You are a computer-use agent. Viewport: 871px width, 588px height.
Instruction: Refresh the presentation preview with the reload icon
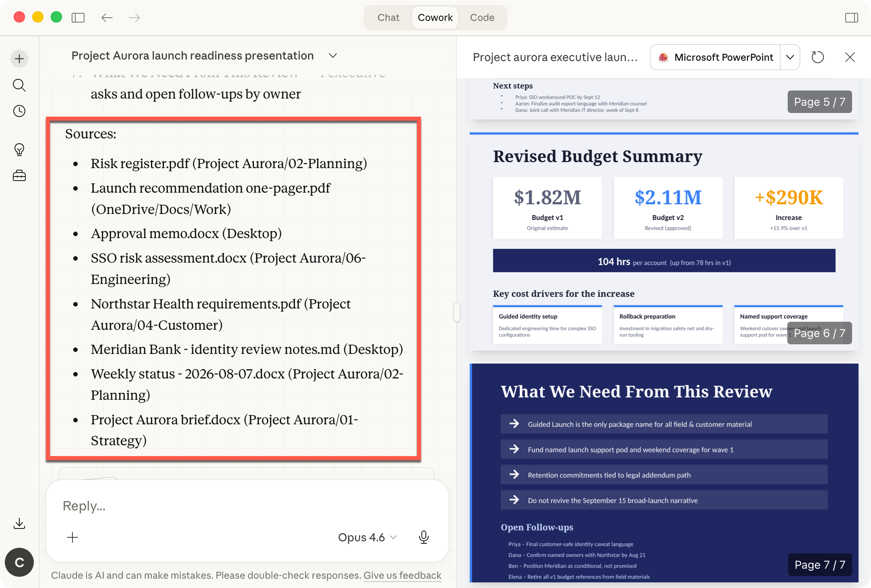818,57
